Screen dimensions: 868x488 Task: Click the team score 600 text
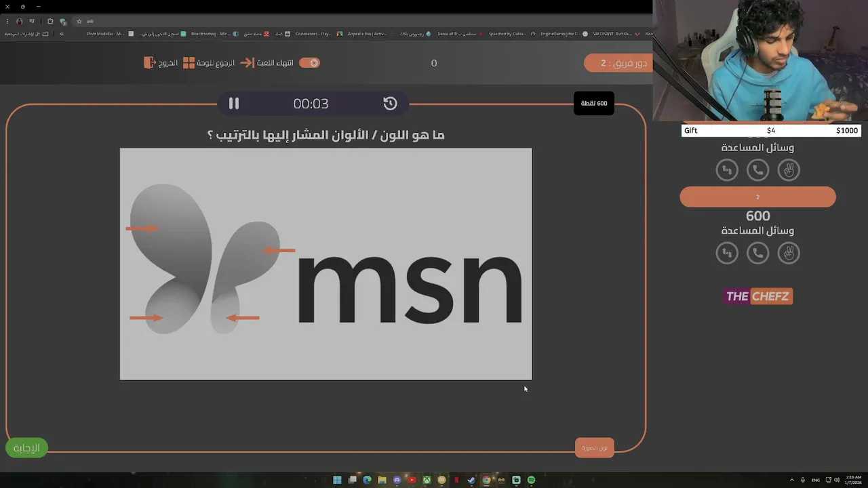[757, 216]
